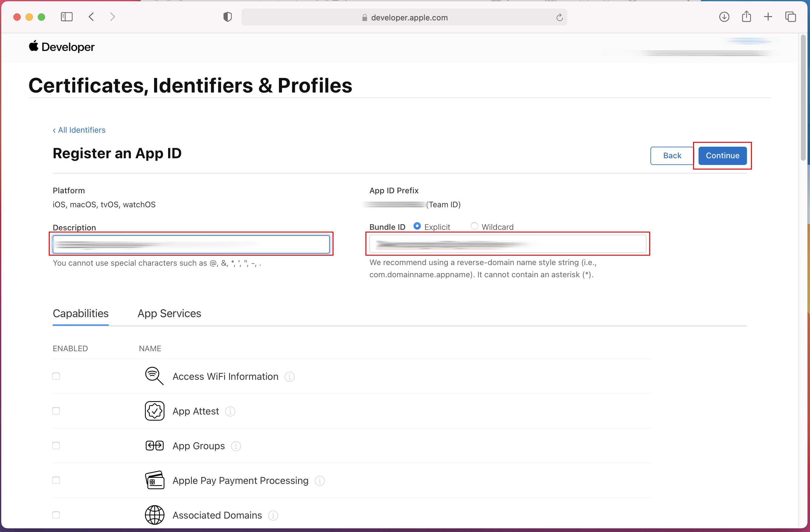Select the Wildcard bundle ID radio button
The image size is (810, 532).
click(474, 226)
